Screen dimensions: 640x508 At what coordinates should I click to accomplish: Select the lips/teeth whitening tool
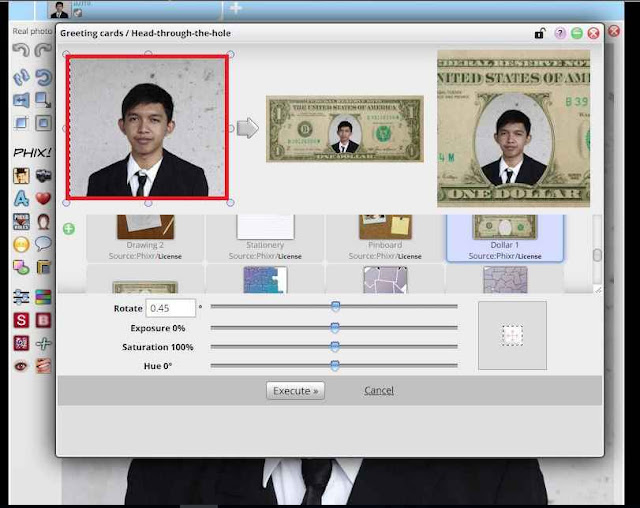(x=43, y=366)
